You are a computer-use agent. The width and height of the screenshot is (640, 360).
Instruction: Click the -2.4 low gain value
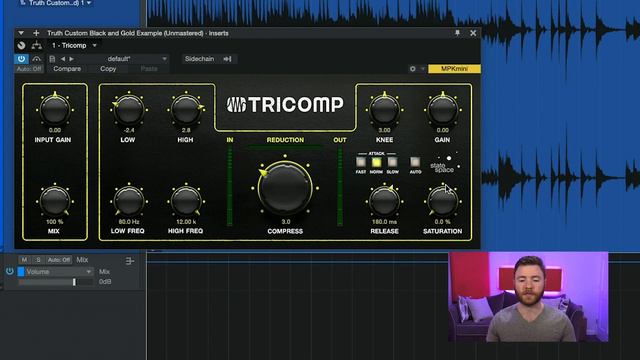pyautogui.click(x=129, y=130)
